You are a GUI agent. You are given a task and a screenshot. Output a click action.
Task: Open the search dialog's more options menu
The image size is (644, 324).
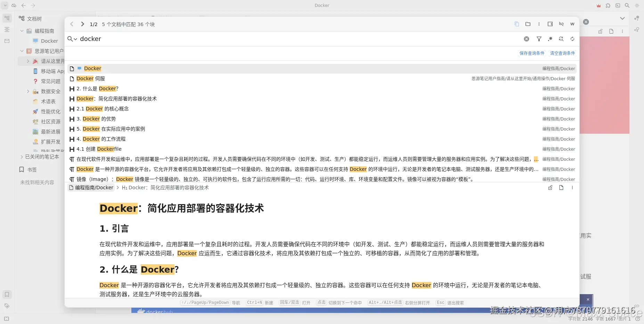click(539, 24)
